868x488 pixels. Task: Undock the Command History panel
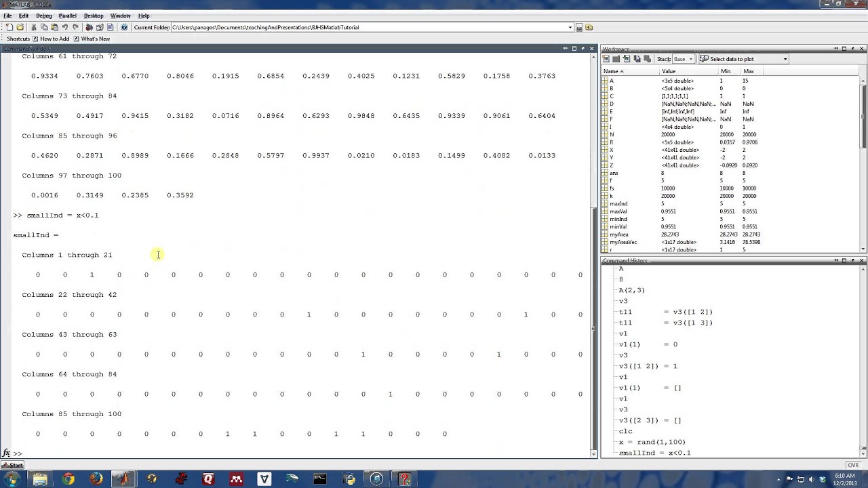[x=853, y=260]
